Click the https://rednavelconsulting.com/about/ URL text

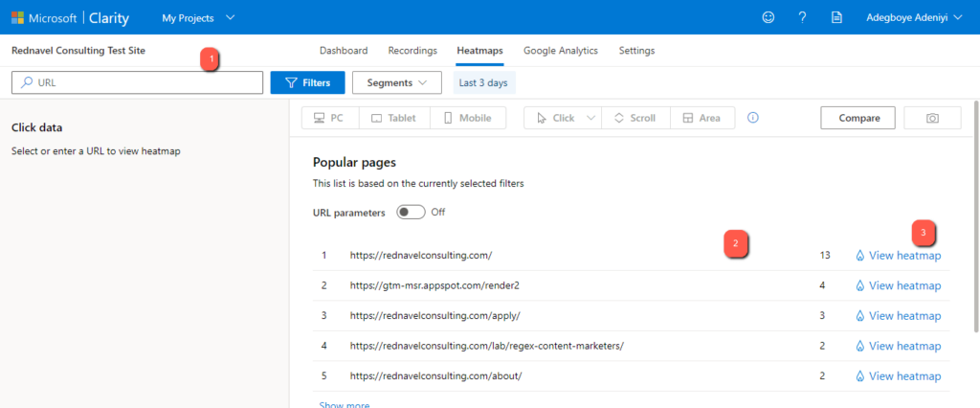pos(435,376)
